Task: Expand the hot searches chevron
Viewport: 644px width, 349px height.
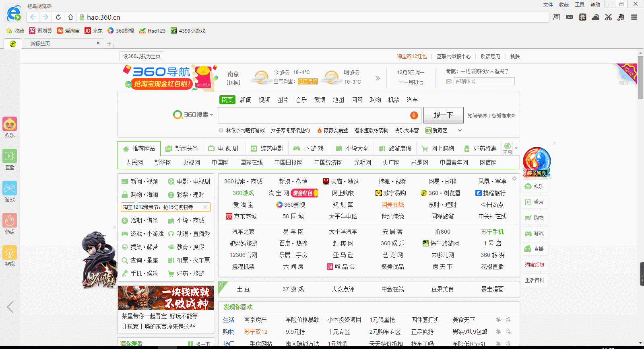Action: (460, 130)
